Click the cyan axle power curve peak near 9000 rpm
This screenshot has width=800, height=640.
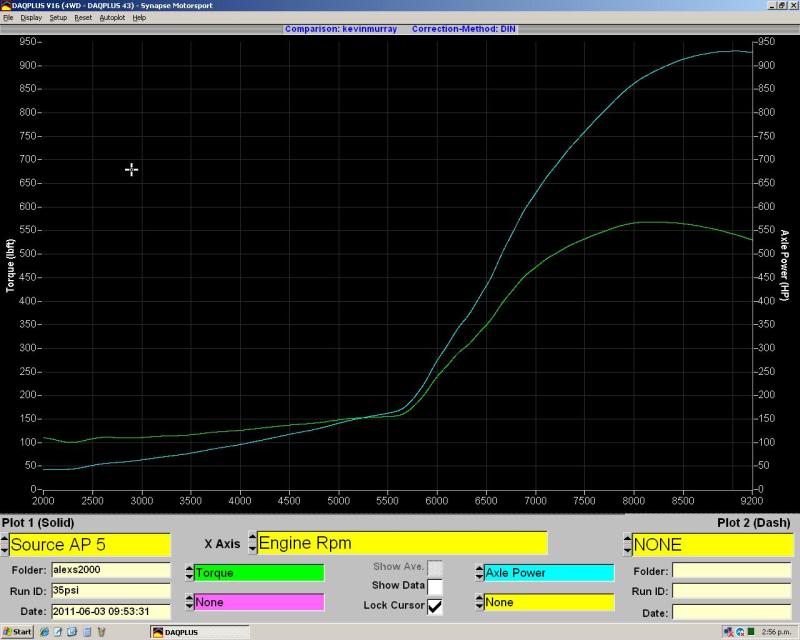733,51
